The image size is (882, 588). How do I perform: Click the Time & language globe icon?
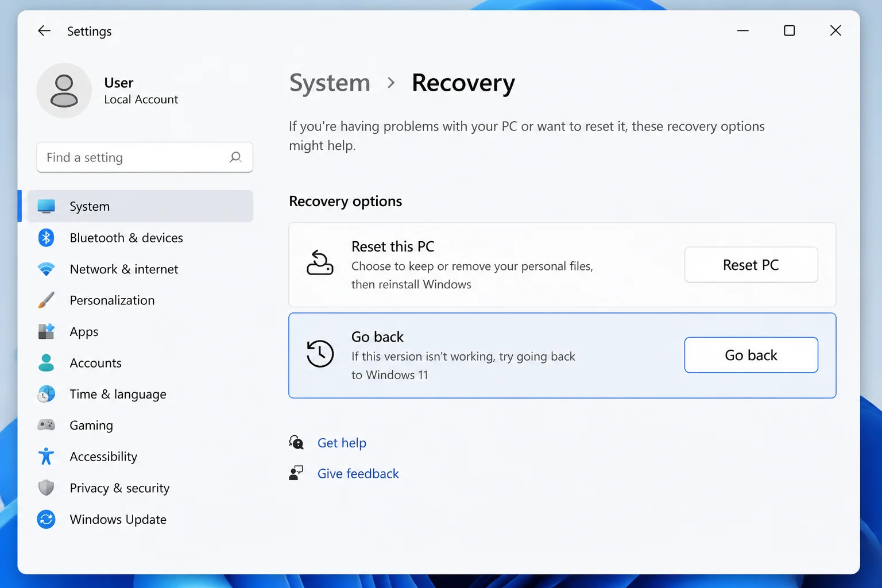pyautogui.click(x=46, y=394)
